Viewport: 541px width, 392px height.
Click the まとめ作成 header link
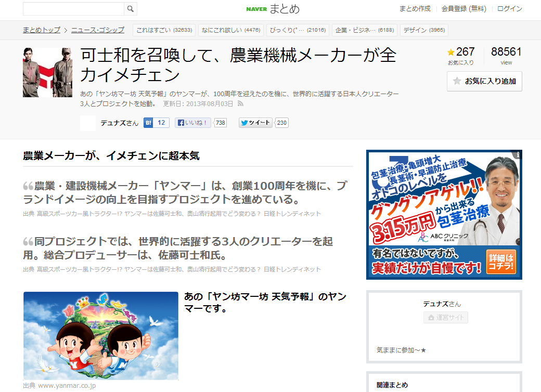(415, 9)
